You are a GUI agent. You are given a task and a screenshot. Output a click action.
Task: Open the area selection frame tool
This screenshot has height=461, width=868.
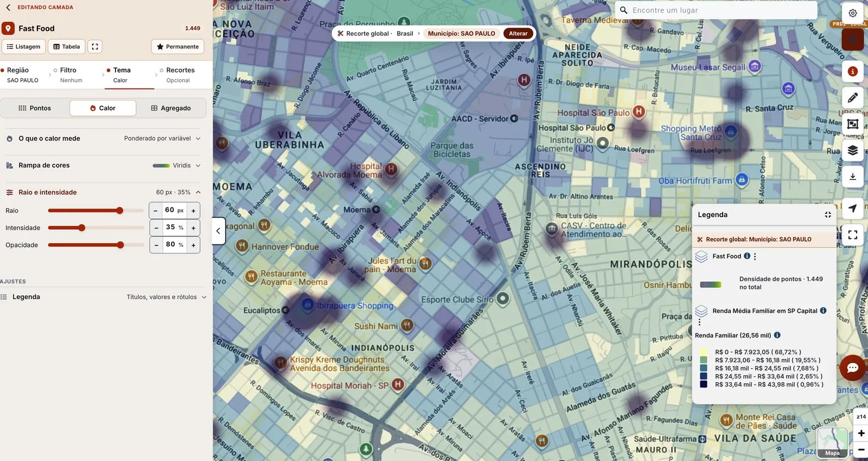pyautogui.click(x=853, y=124)
